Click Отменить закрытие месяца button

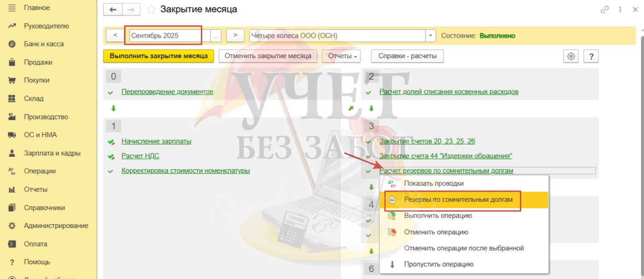pyautogui.click(x=268, y=56)
